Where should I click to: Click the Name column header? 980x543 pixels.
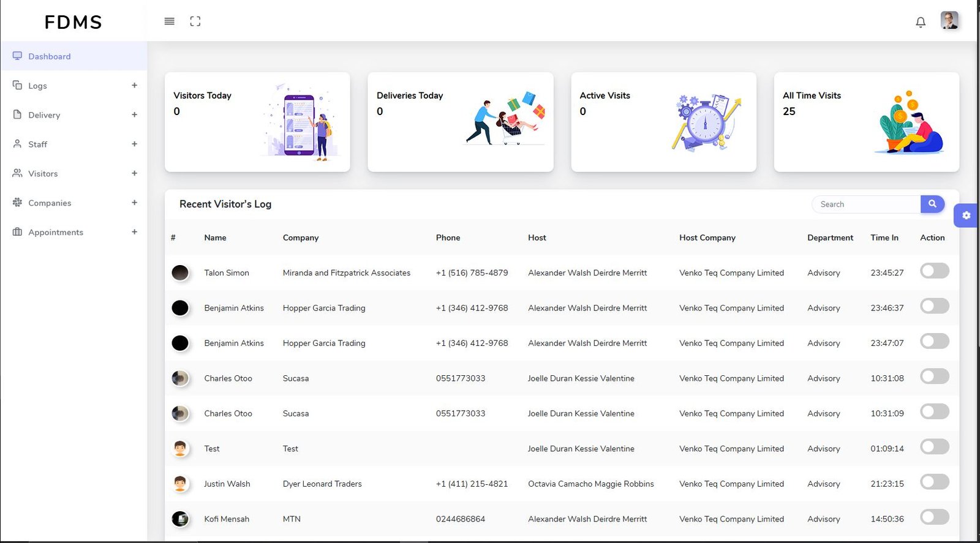coord(215,238)
